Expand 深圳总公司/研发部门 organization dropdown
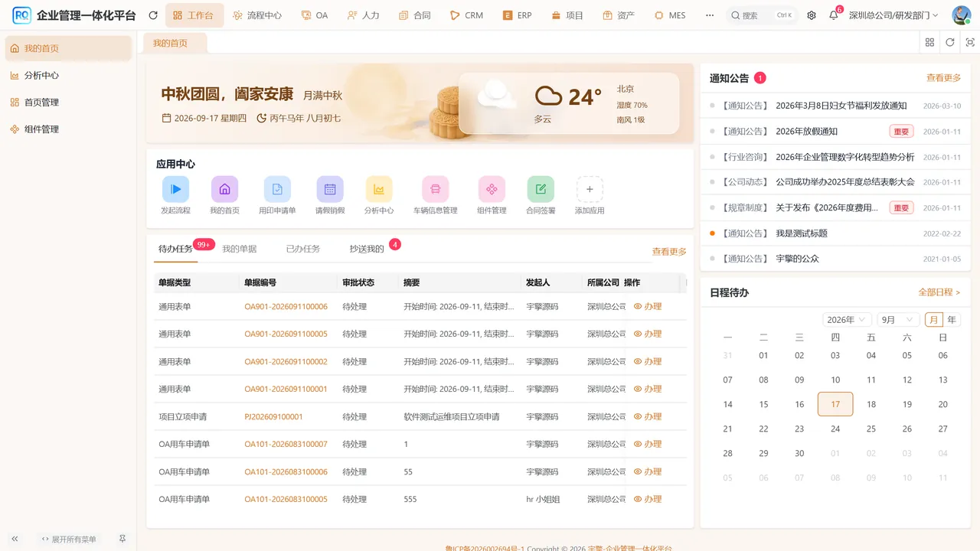Viewport: 980px width, 551px height. (893, 15)
